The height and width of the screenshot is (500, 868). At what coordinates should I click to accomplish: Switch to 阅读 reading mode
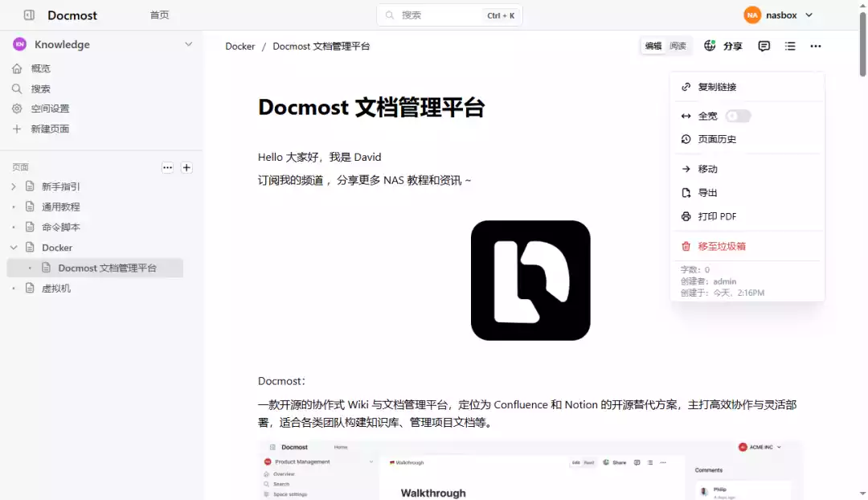coord(679,46)
